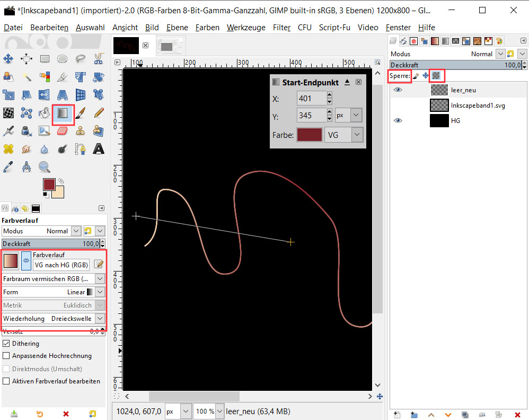Image resolution: width=529 pixels, height=420 pixels.
Task: Click the gradient edit pencil icon
Action: (x=99, y=264)
